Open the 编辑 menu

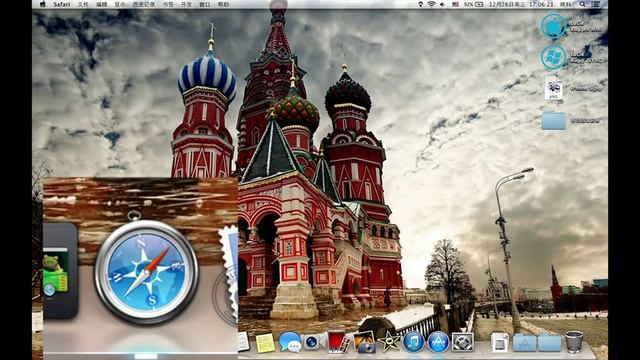coord(102,4)
